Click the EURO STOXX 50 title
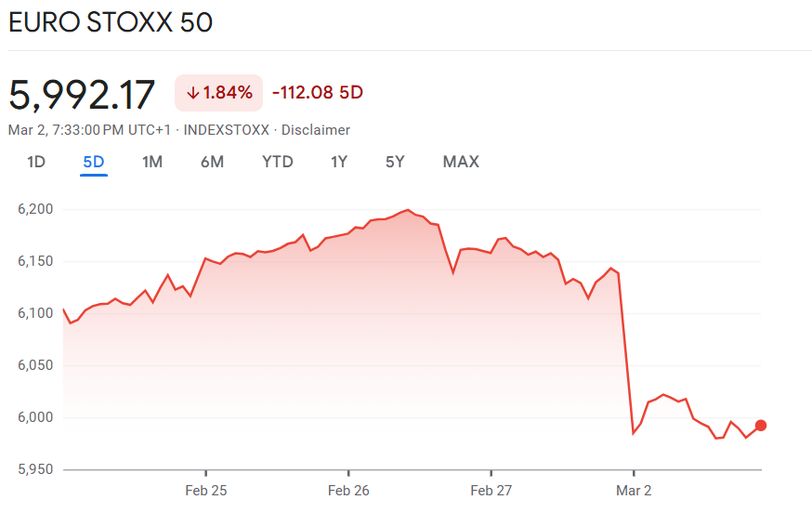812x513 pixels. tap(111, 22)
